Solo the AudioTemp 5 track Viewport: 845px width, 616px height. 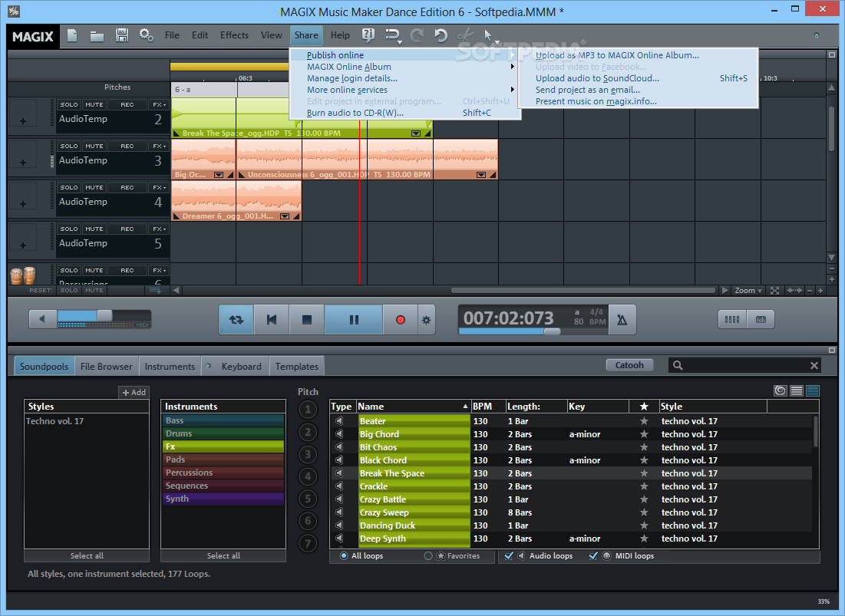pos(69,229)
